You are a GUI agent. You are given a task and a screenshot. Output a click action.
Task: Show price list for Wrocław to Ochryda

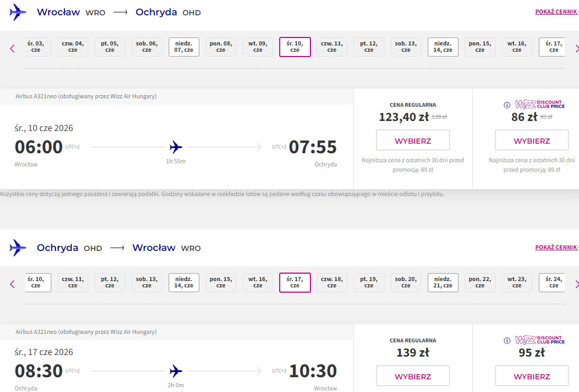click(x=556, y=12)
